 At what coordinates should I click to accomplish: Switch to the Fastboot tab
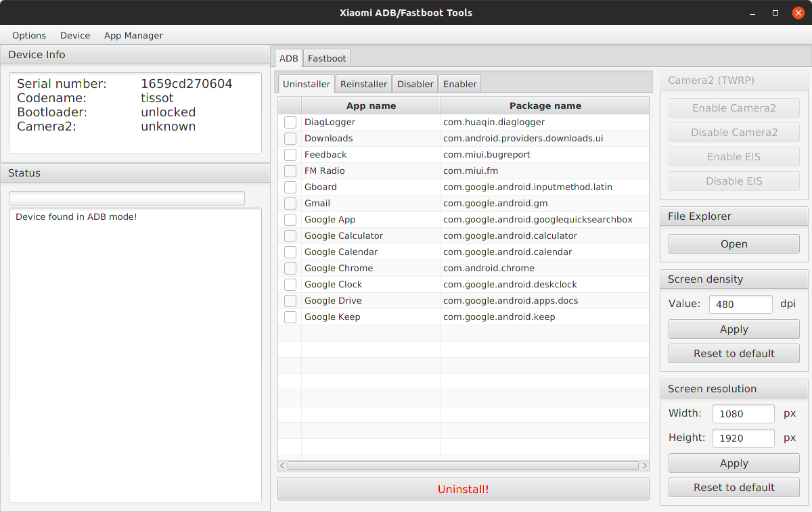pyautogui.click(x=326, y=58)
